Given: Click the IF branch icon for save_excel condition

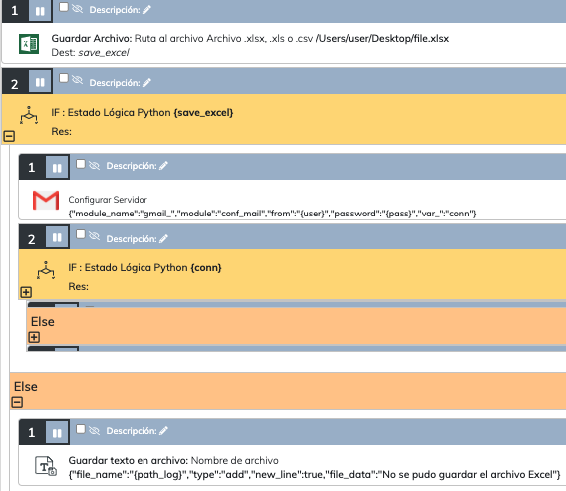Looking at the screenshot, I should point(29,115).
